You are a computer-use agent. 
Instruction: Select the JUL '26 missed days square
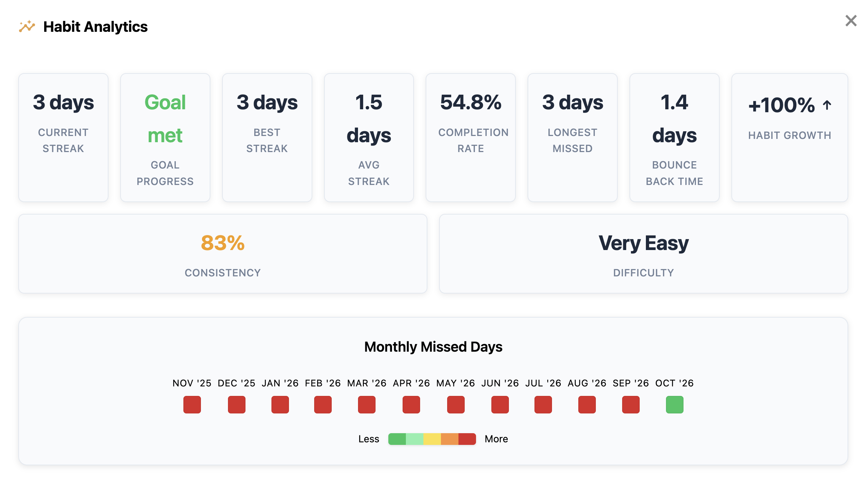[543, 405]
